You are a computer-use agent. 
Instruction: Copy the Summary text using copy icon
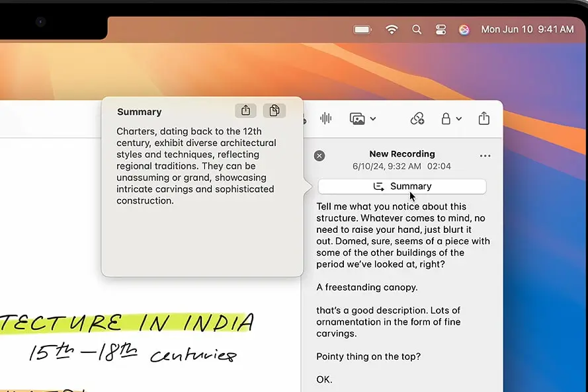pos(274,110)
